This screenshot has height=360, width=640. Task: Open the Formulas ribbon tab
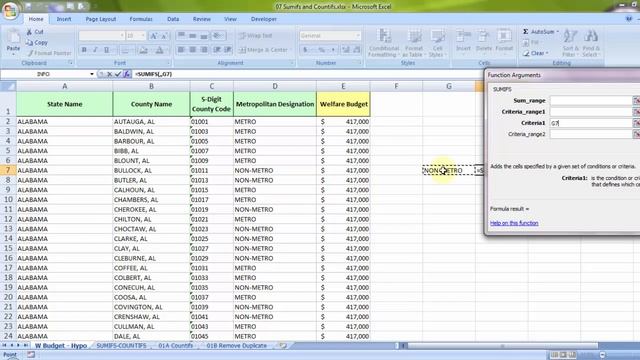coord(141,19)
